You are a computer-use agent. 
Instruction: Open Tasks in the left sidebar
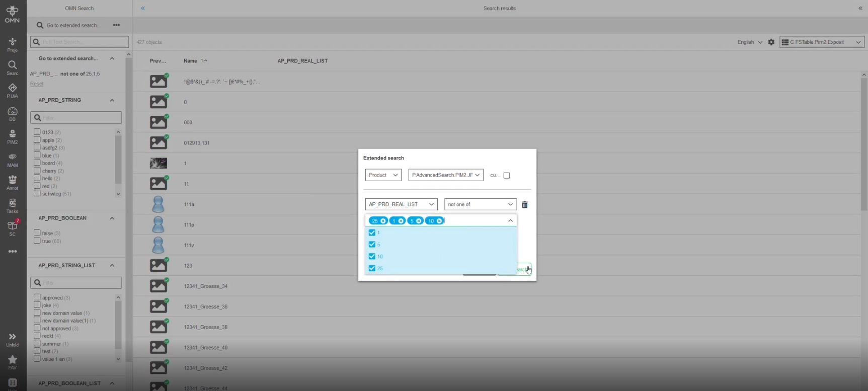(12, 205)
